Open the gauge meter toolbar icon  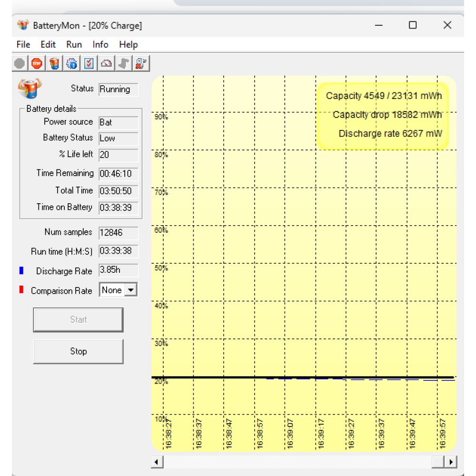click(106, 63)
